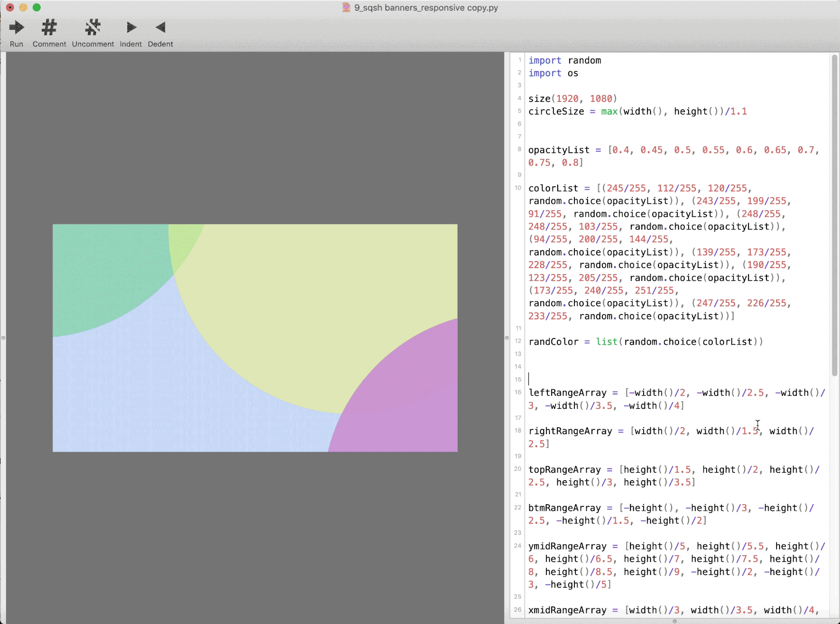Click the Comment hash icon
This screenshot has height=624, width=840.
click(x=49, y=28)
